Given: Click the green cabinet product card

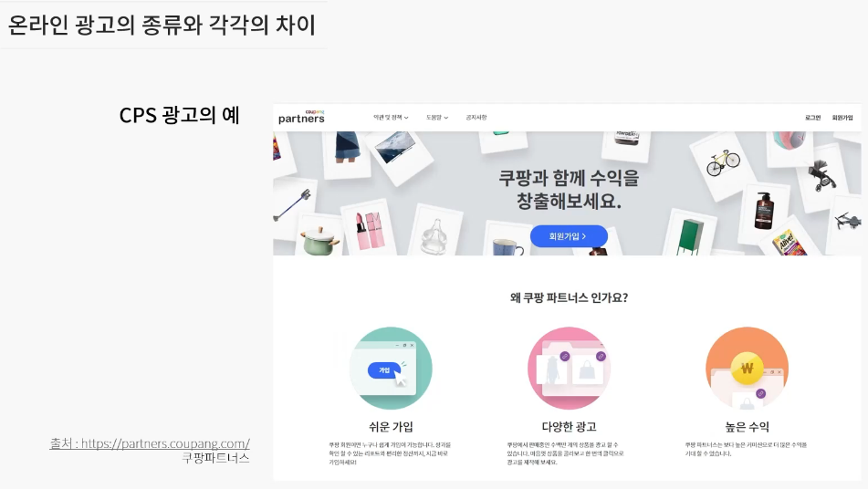Looking at the screenshot, I should [x=688, y=234].
